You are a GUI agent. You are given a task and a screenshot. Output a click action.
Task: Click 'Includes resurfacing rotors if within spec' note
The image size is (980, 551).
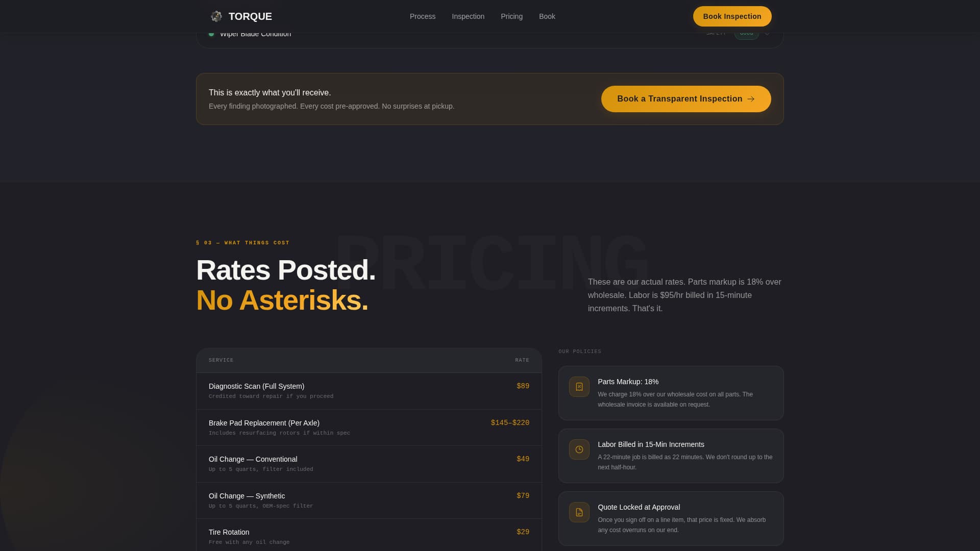[279, 433]
